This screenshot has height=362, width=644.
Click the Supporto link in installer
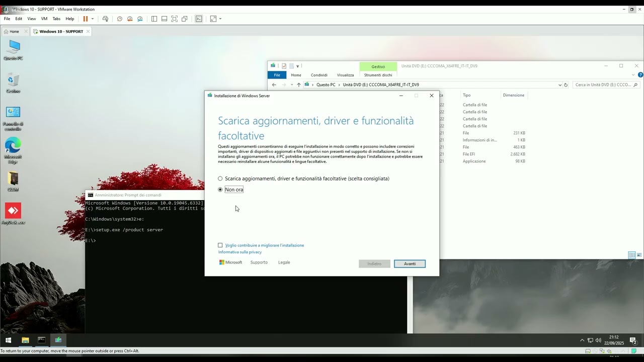tap(259, 262)
